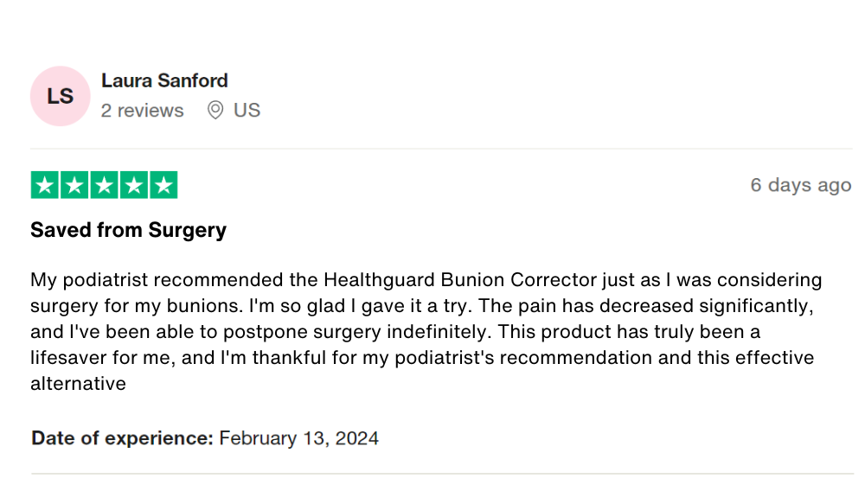Open Laura Sanford's reviewer profile
865x504 pixels.
click(x=164, y=80)
